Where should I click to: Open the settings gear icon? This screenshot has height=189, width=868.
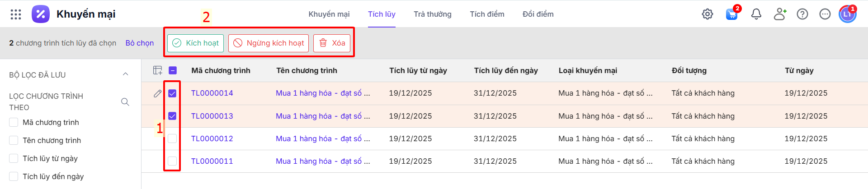coord(708,14)
